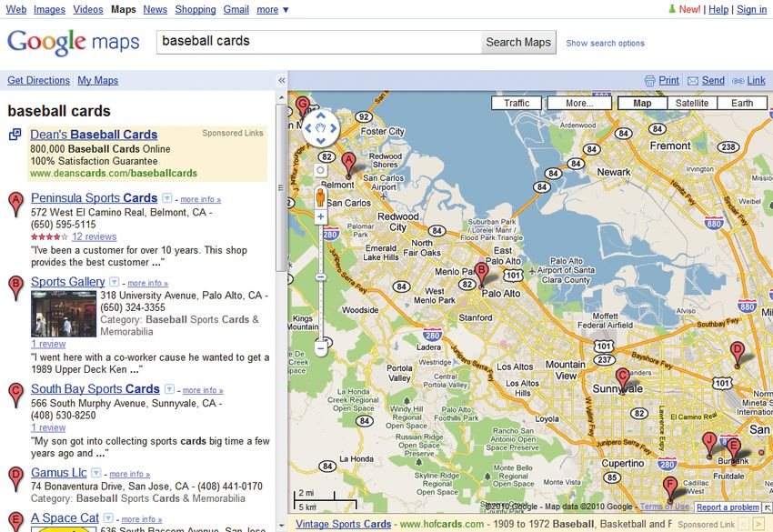Screen dimensions: 773x532
Task: Click map marker C in Sunnyvale
Action: point(623,381)
